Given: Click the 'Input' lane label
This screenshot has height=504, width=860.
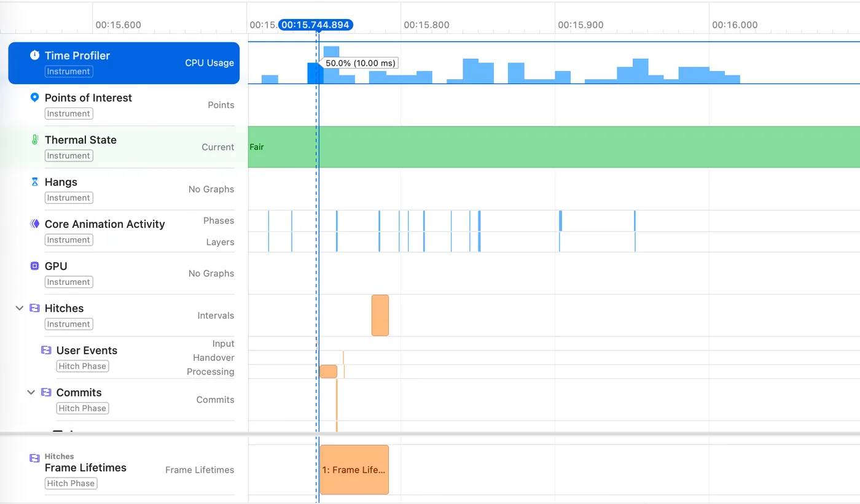Looking at the screenshot, I should point(224,344).
